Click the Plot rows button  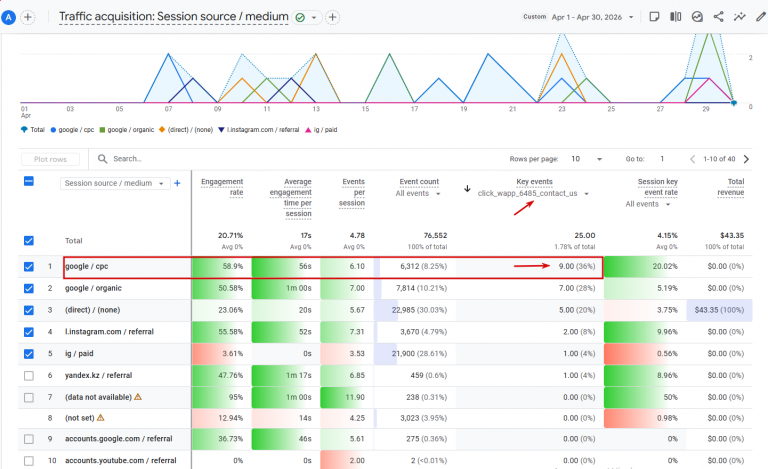click(50, 159)
